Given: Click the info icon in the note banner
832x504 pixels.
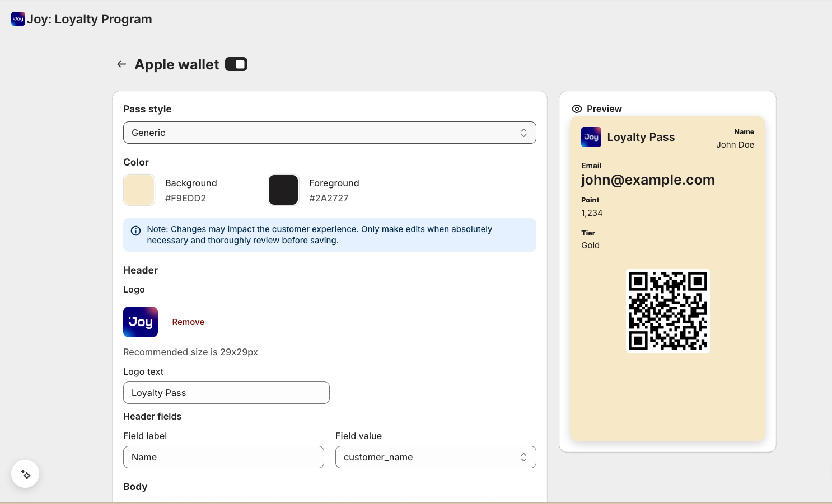Looking at the screenshot, I should (x=135, y=230).
